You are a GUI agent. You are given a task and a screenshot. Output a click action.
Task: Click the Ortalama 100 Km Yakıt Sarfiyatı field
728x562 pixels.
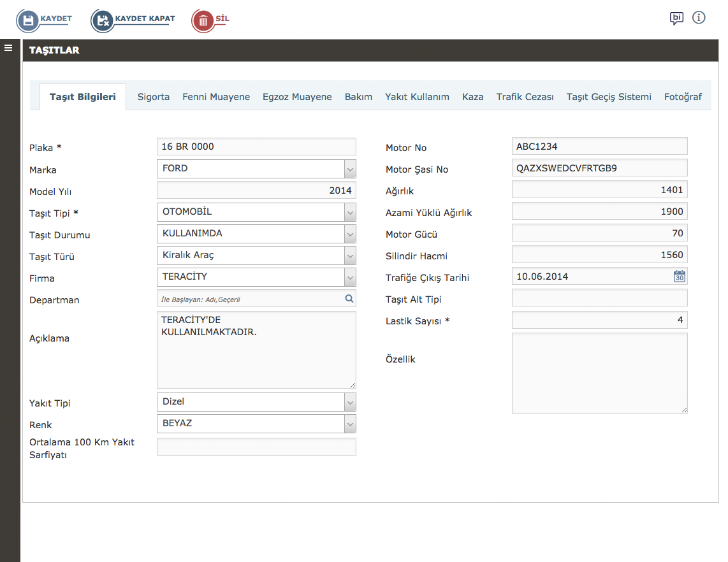[256, 447]
